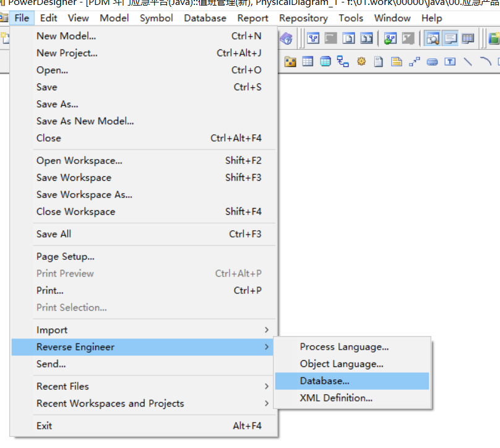Click the File menu in menu bar
The width and height of the screenshot is (500, 448).
coord(22,18)
